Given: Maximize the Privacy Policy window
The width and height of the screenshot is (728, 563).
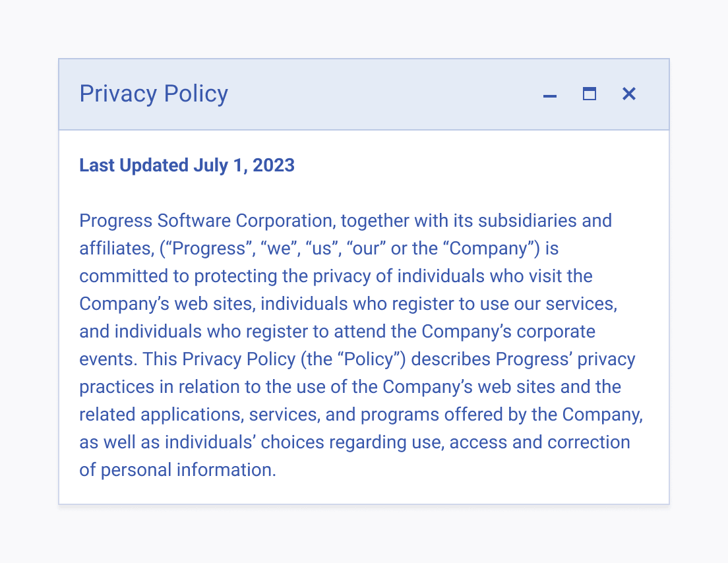Looking at the screenshot, I should click(589, 94).
